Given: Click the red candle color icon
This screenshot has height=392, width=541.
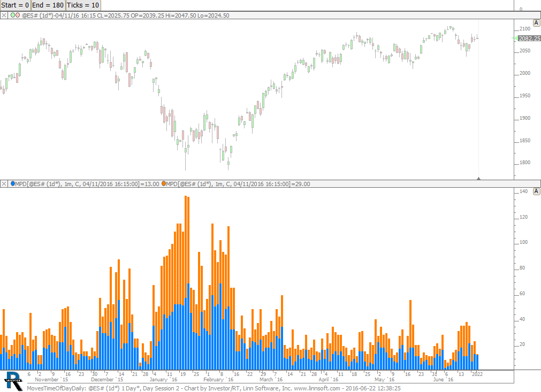Looking at the screenshot, I should (18, 16).
